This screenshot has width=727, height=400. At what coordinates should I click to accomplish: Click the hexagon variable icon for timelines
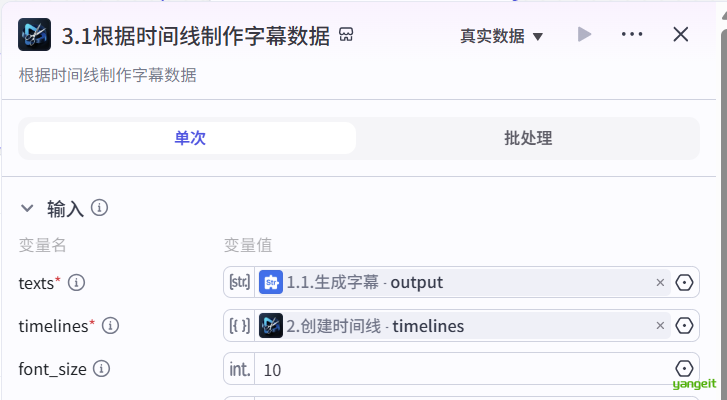pos(685,326)
